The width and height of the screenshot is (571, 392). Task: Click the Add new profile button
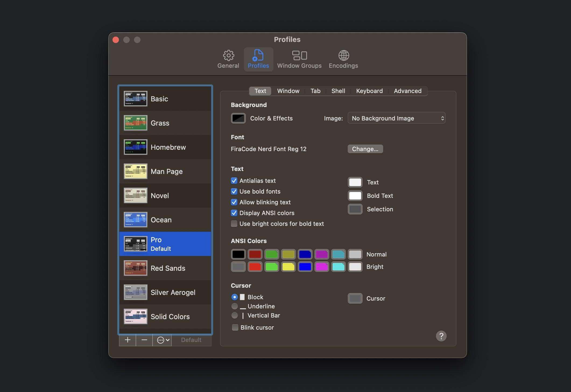(x=128, y=340)
